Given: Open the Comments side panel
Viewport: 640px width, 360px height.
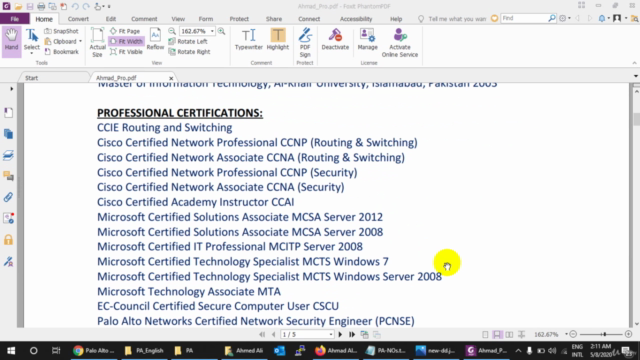Looking at the screenshot, I should (8, 176).
